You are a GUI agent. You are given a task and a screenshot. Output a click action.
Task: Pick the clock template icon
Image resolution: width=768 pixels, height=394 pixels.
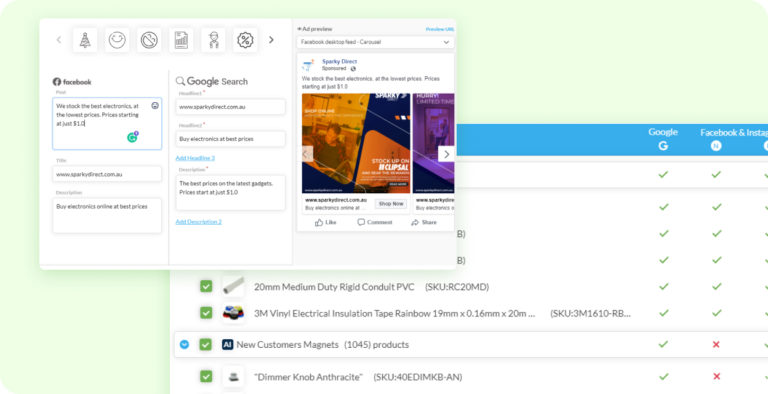[149, 40]
